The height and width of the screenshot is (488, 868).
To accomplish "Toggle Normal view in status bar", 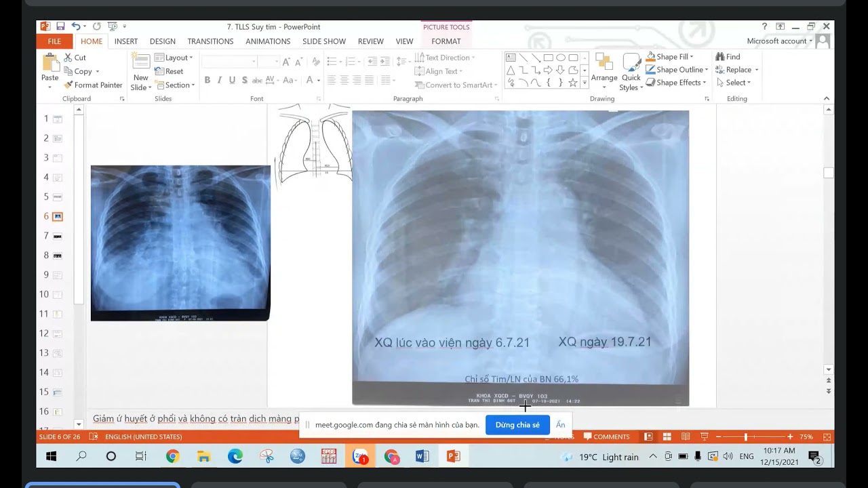I will click(x=648, y=436).
